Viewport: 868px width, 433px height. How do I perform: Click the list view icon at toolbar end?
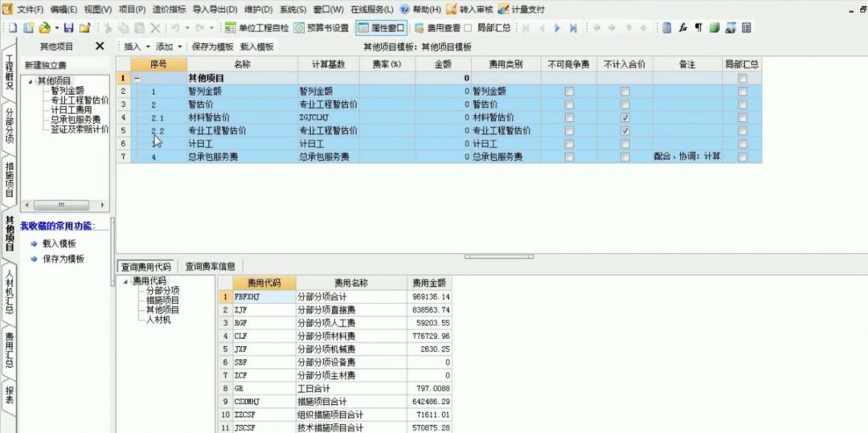747,27
